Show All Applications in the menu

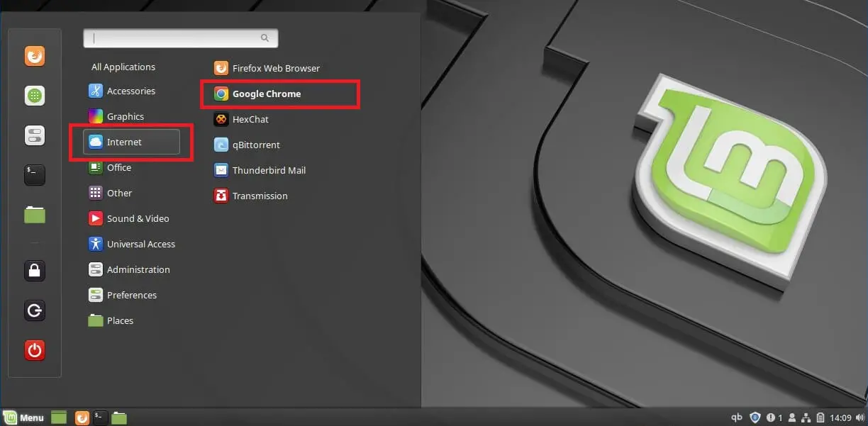coord(123,67)
